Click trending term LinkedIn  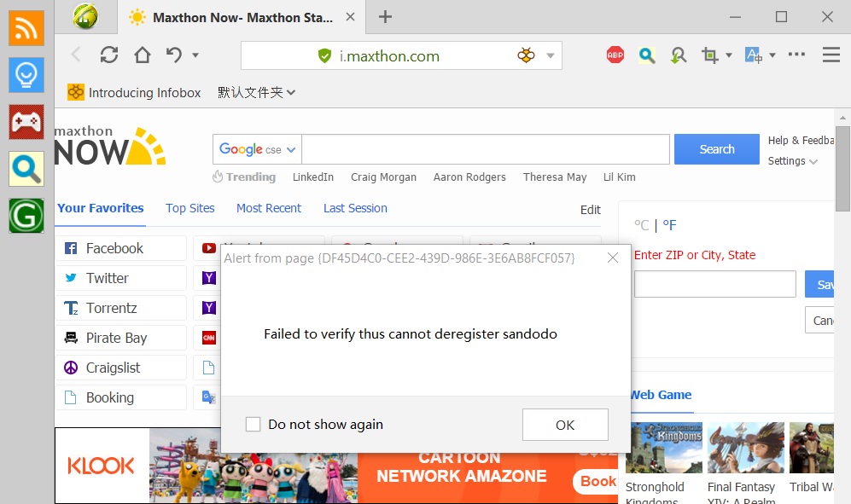tap(313, 177)
